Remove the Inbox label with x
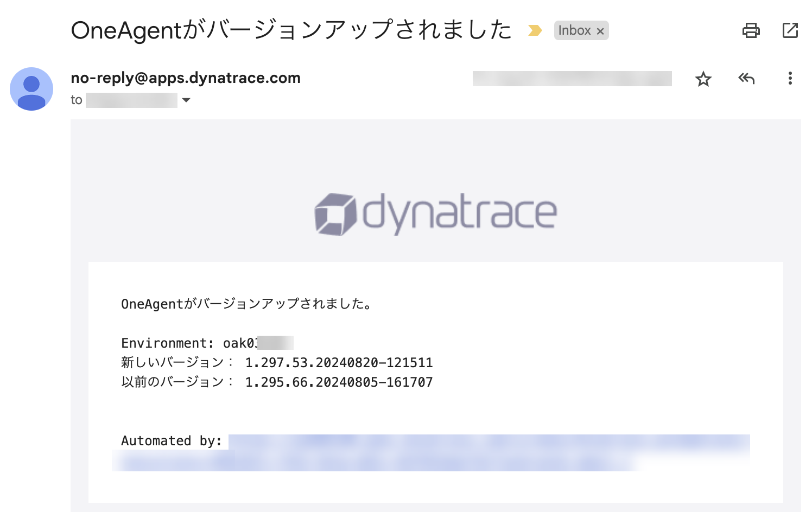 tap(600, 31)
